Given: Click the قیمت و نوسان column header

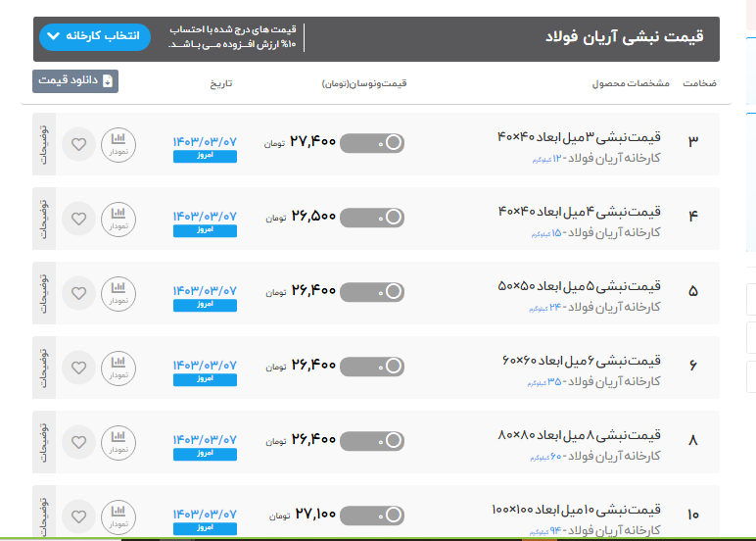Looking at the screenshot, I should (363, 84).
